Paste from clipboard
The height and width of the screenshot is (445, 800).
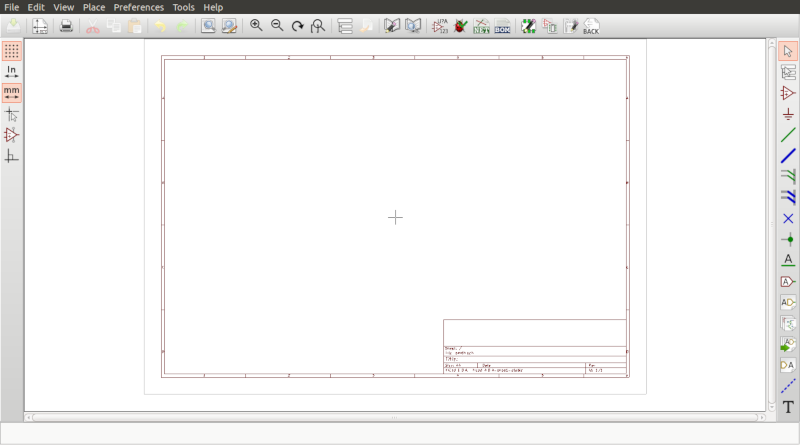(x=135, y=26)
